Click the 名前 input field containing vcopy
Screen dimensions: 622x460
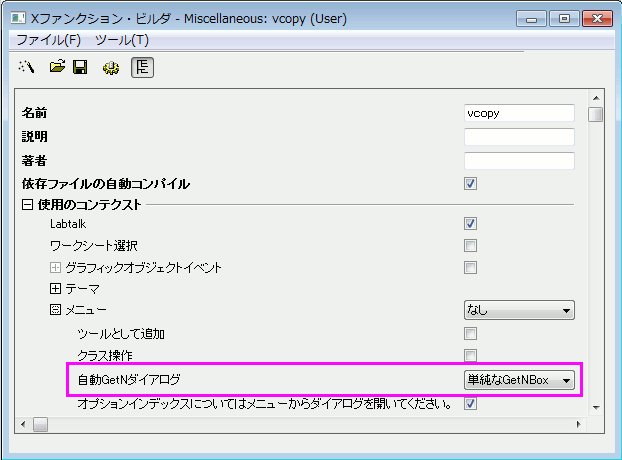[519, 113]
